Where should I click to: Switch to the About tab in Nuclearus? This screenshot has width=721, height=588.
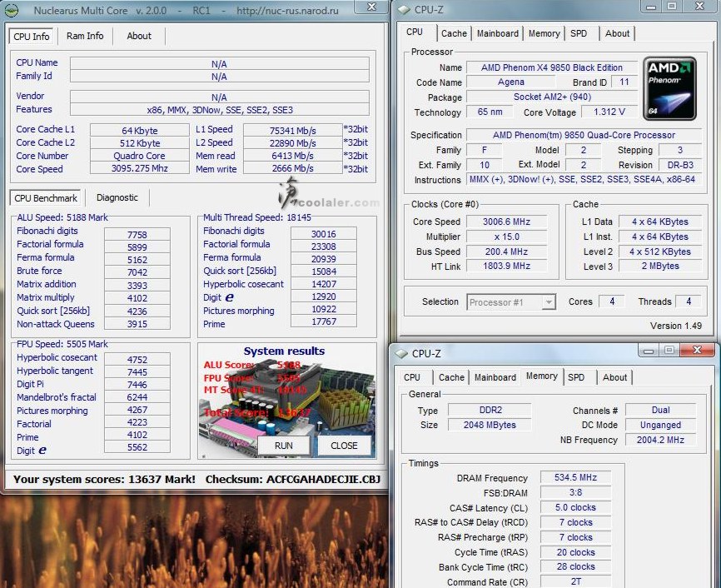tap(139, 36)
